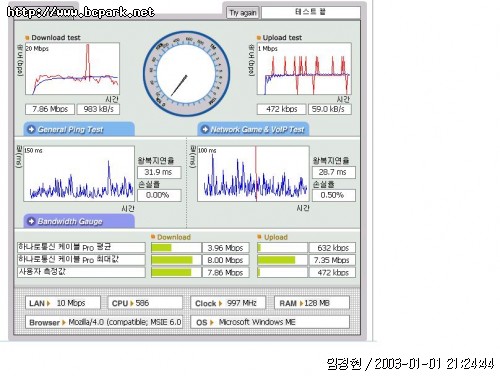Click the Download column header in Bandwidth Gauge
The height and width of the screenshot is (376, 500).
[174, 237]
